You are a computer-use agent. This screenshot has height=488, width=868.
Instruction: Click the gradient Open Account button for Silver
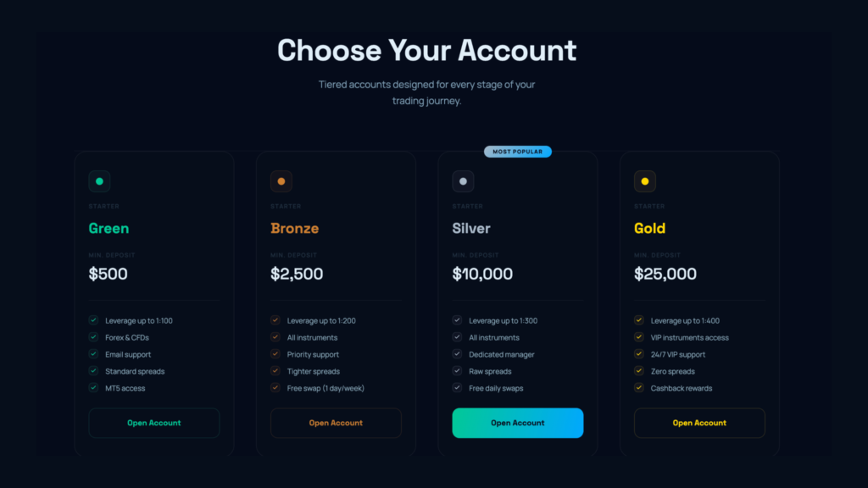[518, 423]
